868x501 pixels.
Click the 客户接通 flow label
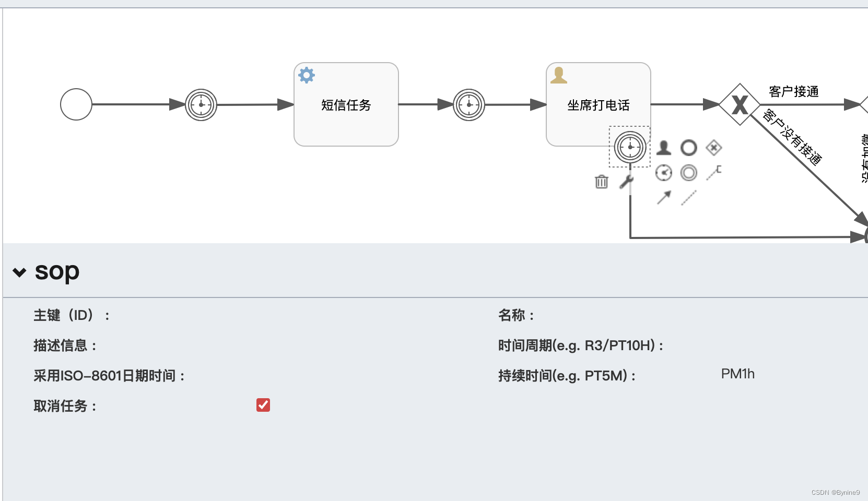coord(793,92)
